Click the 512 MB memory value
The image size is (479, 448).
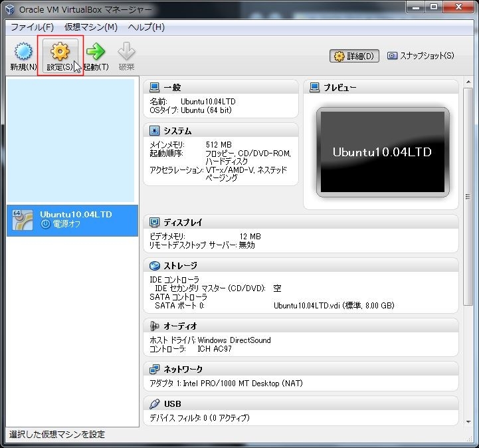219,144
